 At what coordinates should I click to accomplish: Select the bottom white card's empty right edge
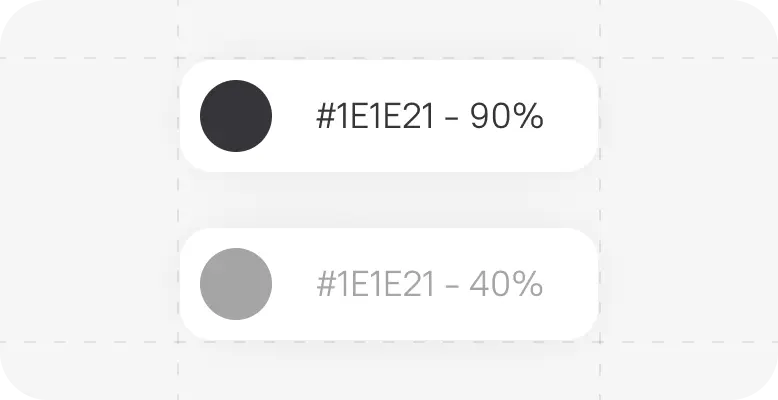pyautogui.click(x=571, y=284)
